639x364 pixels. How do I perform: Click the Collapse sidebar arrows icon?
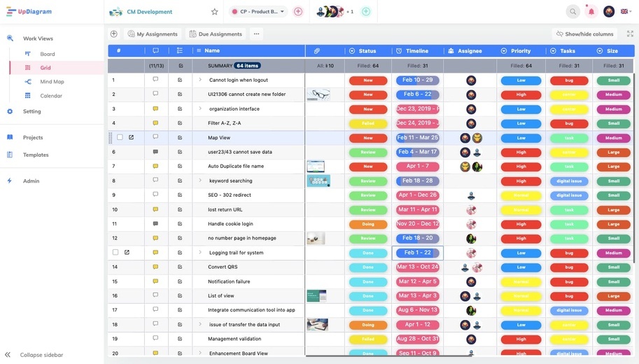(x=8, y=355)
